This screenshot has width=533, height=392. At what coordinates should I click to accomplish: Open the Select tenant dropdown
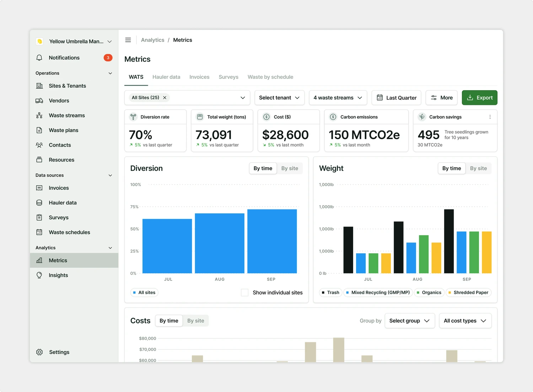[x=279, y=98]
